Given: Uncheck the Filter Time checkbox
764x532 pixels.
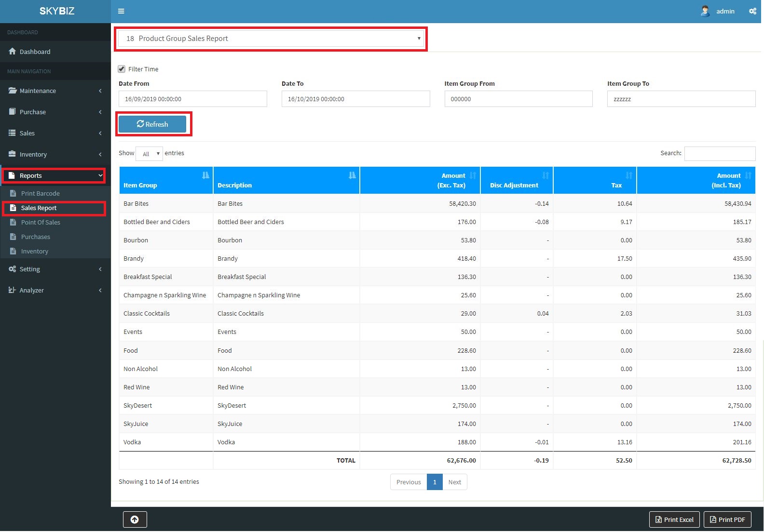Looking at the screenshot, I should (122, 69).
